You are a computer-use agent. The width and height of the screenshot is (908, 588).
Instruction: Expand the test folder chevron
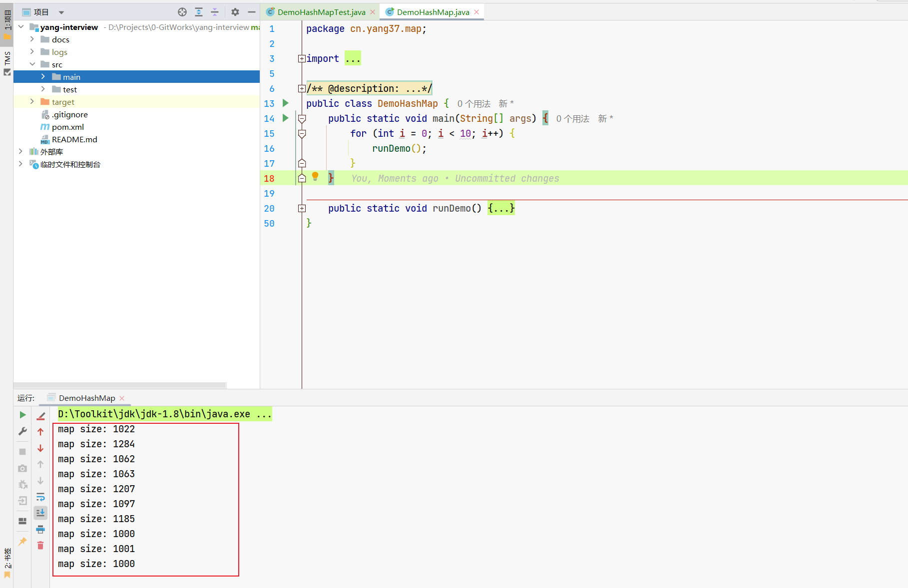click(43, 89)
